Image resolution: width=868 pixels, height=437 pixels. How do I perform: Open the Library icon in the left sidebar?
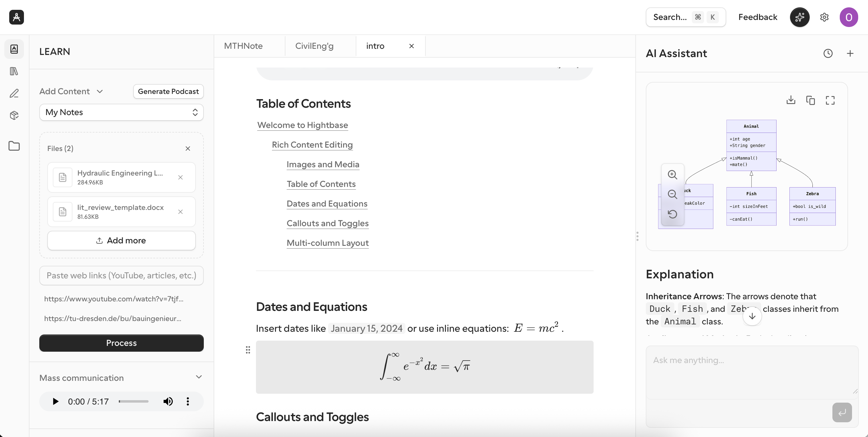tap(14, 71)
